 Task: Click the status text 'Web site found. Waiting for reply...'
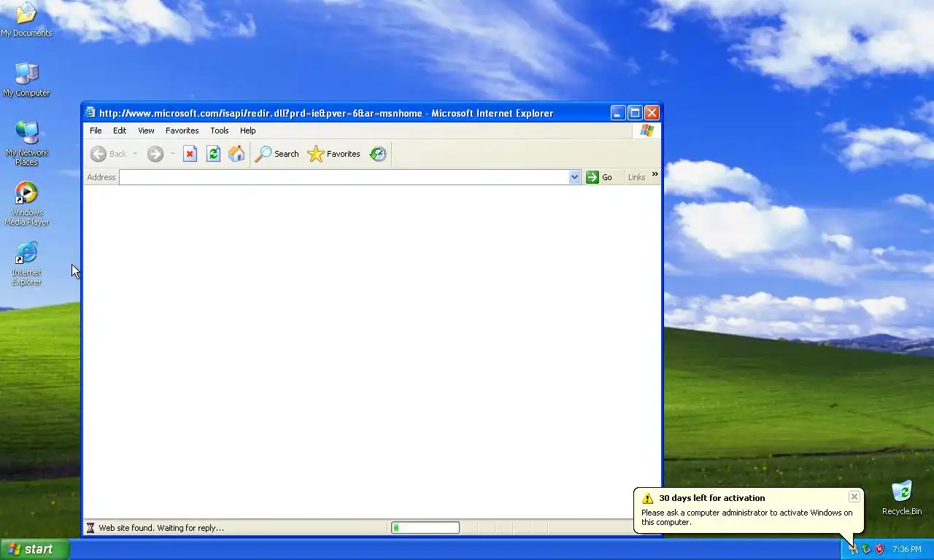[161, 528]
